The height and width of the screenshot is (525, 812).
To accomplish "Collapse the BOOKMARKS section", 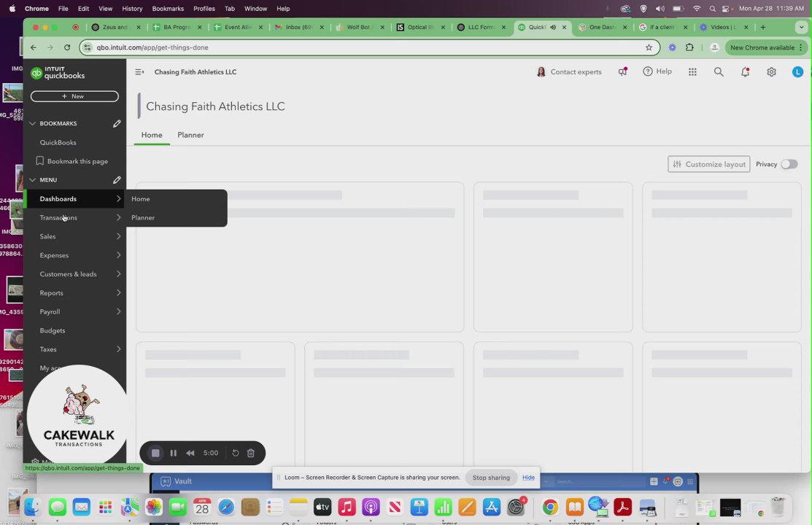I will click(x=32, y=123).
